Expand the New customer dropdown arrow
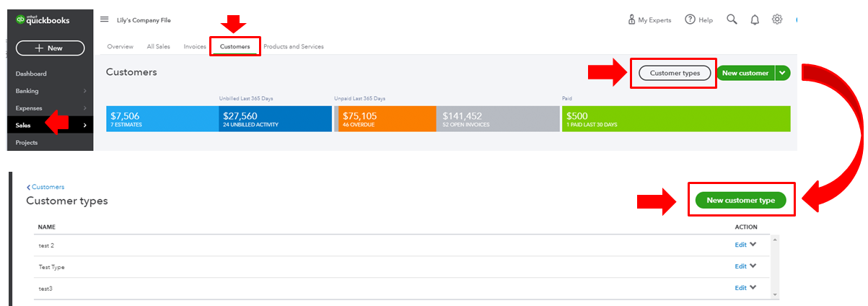Image resolution: width=868 pixels, height=306 pixels. (x=783, y=73)
